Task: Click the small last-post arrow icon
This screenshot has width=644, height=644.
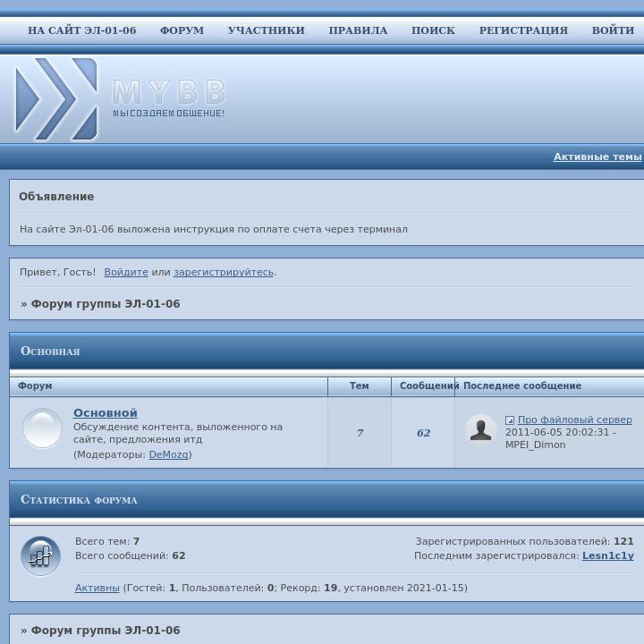Action: [x=510, y=420]
